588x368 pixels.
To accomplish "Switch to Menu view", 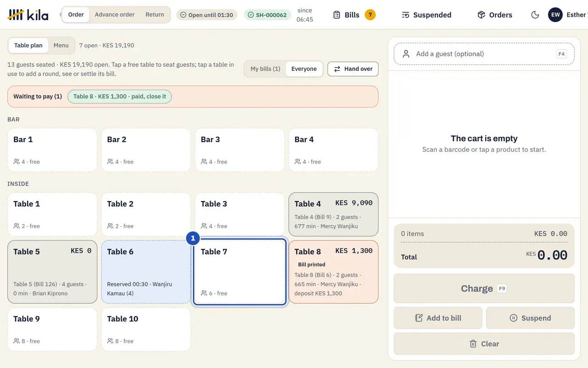I will pos(61,45).
